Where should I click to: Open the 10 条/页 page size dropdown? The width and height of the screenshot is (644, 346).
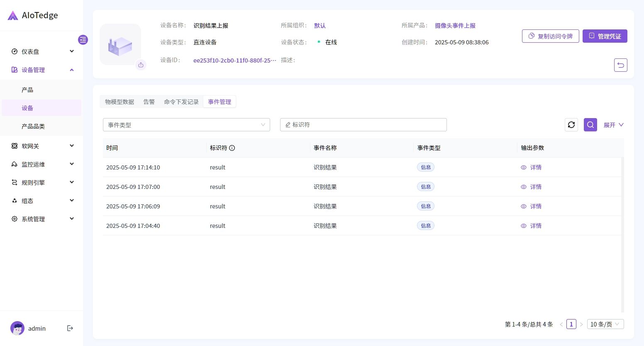605,324
